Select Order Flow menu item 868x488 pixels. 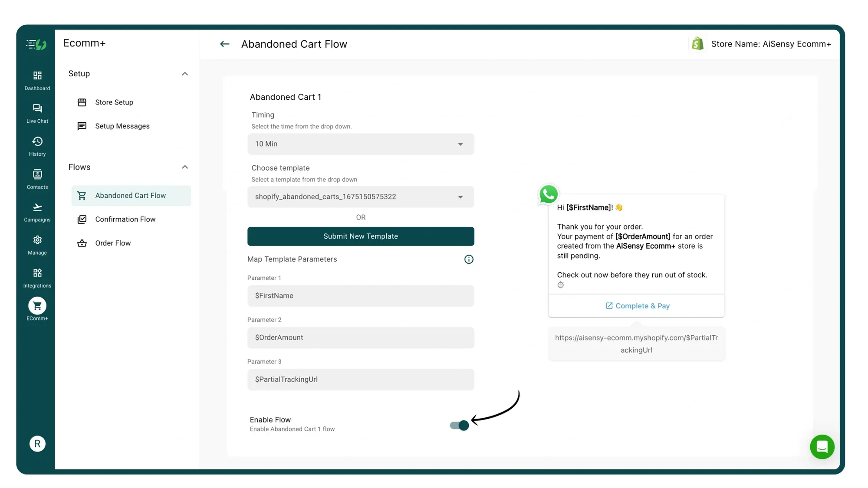(113, 243)
